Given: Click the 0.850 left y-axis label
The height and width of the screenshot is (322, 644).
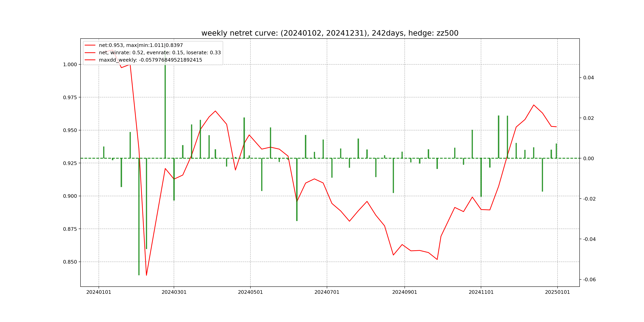Looking at the screenshot, I should pos(70,262).
